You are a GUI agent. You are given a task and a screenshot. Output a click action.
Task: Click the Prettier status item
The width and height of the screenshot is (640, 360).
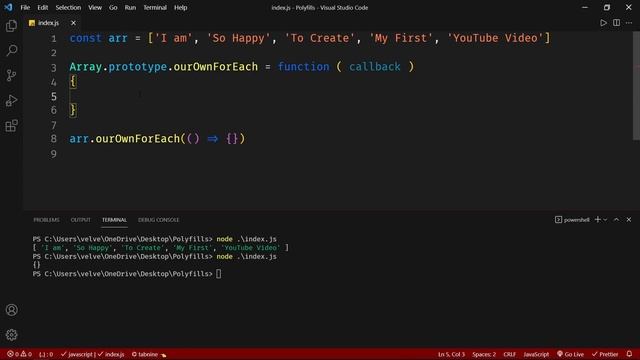pyautogui.click(x=605, y=354)
